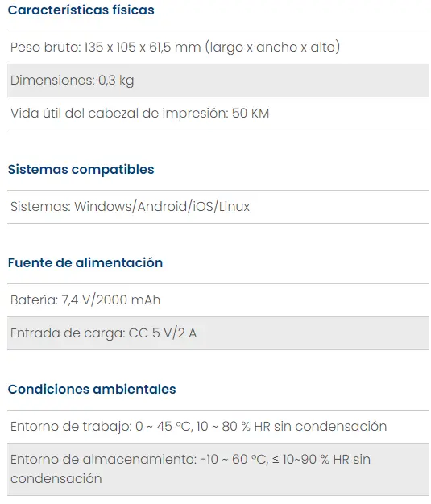Screen dimensions: 431x504
Task: Select the Peso bruto specification row
Action: [x=218, y=48]
